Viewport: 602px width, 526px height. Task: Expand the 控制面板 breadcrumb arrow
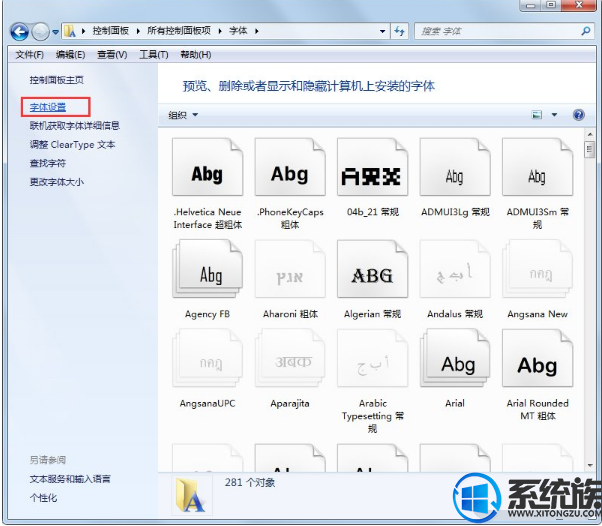tap(138, 31)
